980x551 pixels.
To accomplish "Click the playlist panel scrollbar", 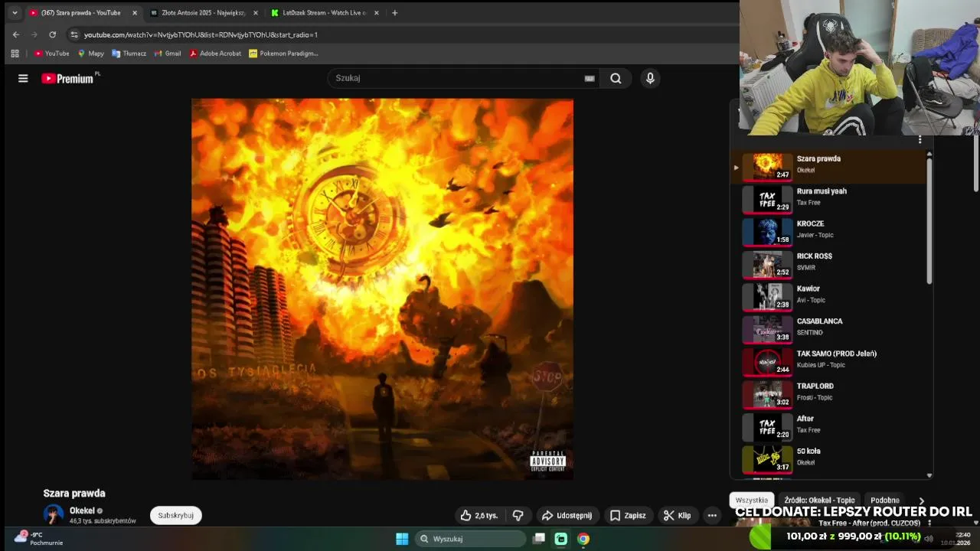I will point(929,222).
